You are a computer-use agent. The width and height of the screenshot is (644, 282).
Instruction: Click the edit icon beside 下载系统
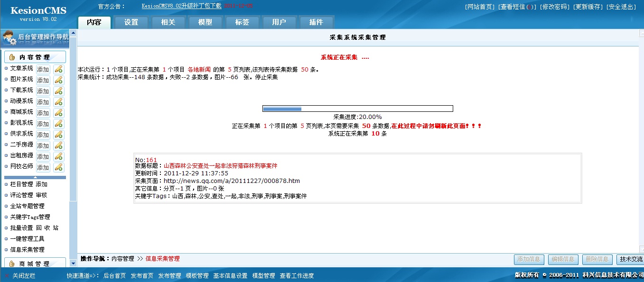coord(58,91)
